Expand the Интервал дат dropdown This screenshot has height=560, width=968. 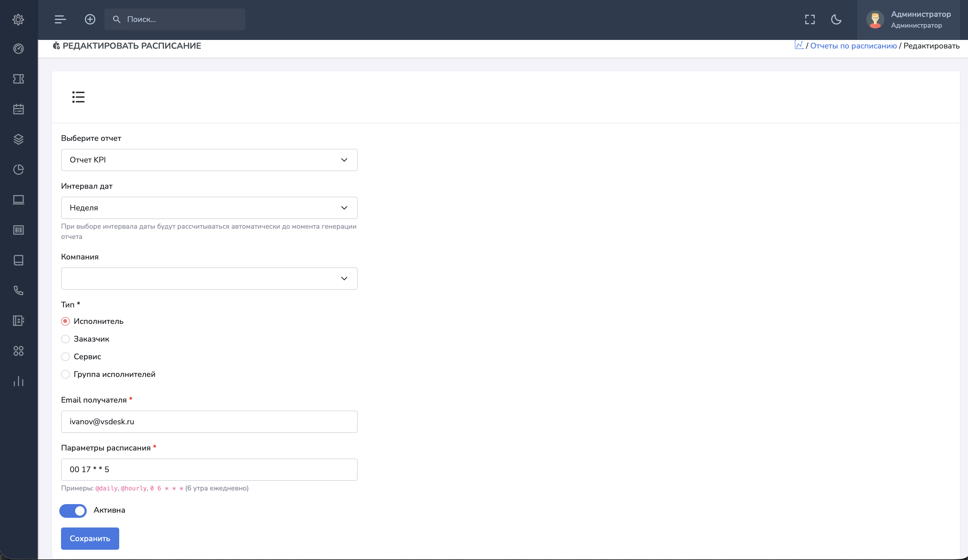pyautogui.click(x=209, y=208)
